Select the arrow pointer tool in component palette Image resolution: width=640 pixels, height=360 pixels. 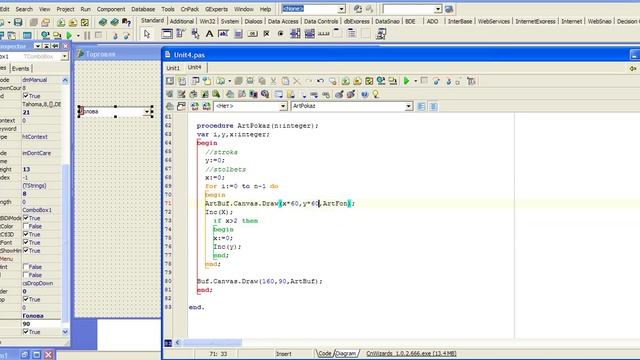coord(147,34)
